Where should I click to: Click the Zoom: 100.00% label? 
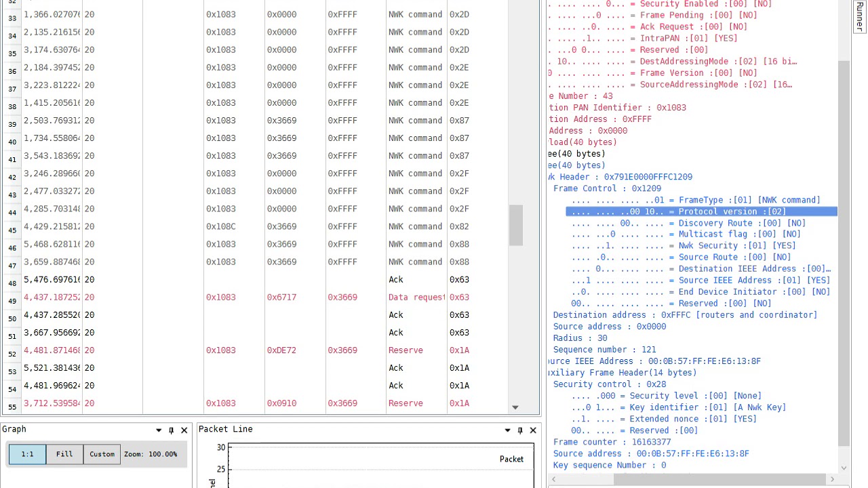click(x=151, y=454)
